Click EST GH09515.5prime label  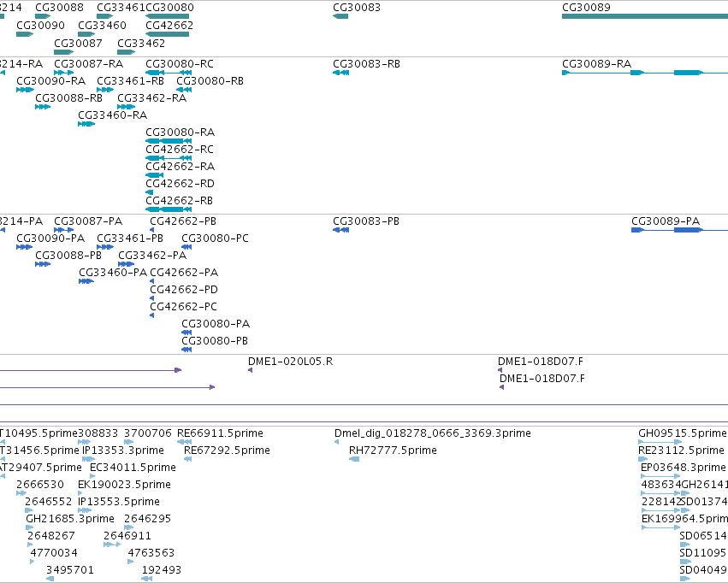pos(682,433)
